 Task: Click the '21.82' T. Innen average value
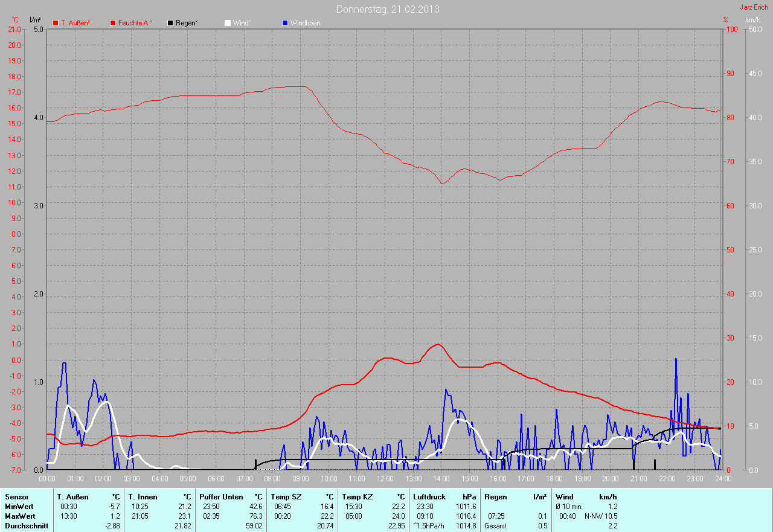tap(183, 526)
